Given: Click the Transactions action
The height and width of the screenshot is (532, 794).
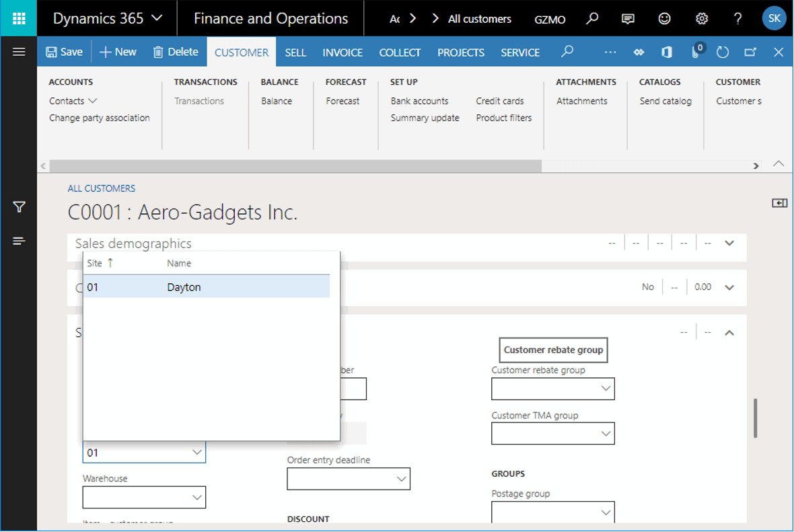Looking at the screenshot, I should click(199, 101).
